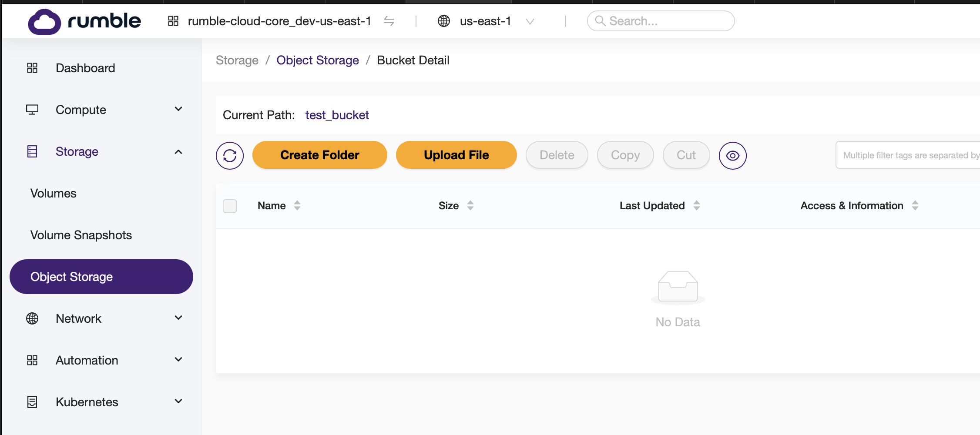Click the Delete button

(x=557, y=155)
